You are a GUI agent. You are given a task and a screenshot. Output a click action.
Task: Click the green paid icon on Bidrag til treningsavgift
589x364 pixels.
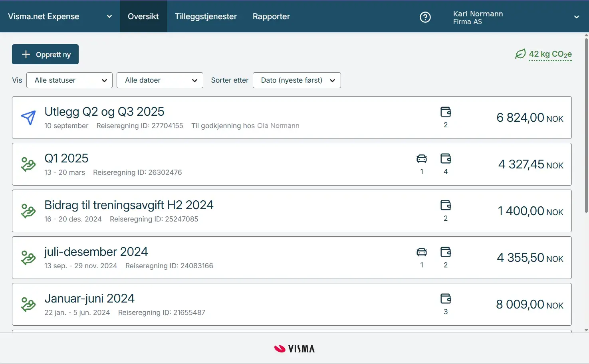[28, 211]
